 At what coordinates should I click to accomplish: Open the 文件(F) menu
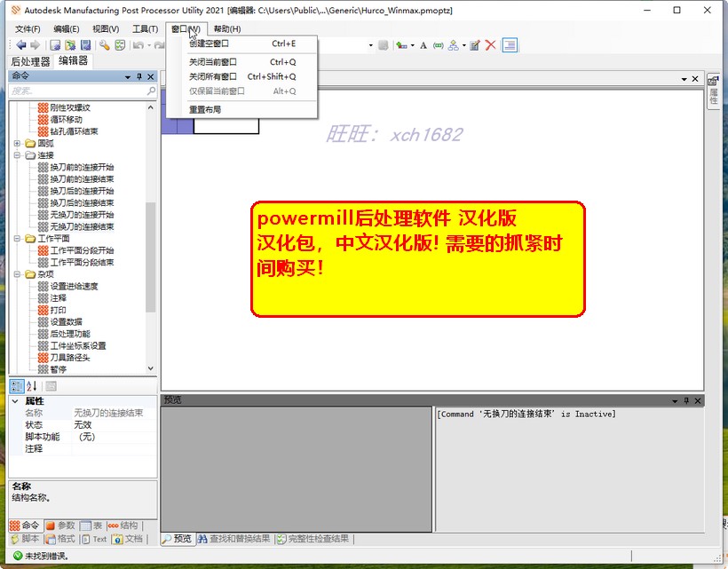[28, 28]
